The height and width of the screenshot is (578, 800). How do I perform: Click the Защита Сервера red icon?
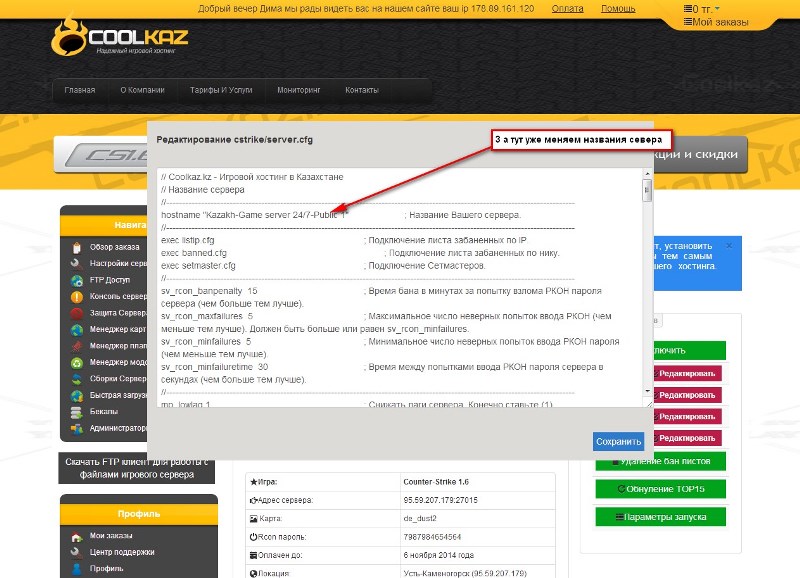77,313
